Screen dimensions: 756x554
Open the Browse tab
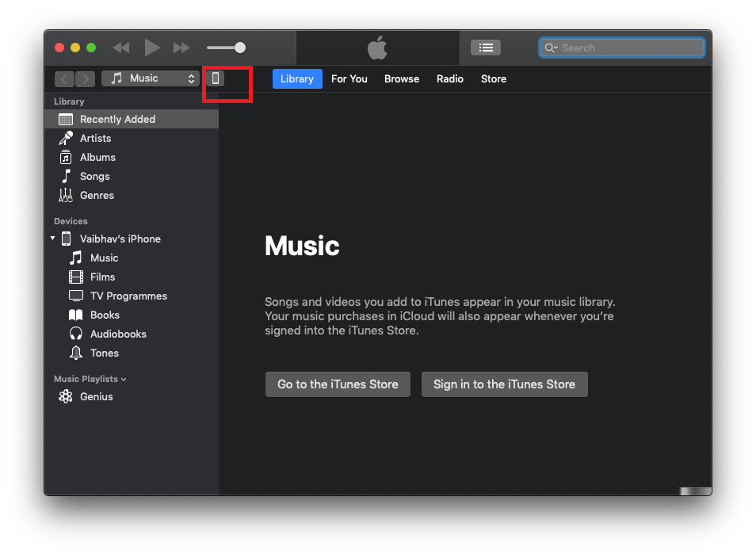(402, 78)
